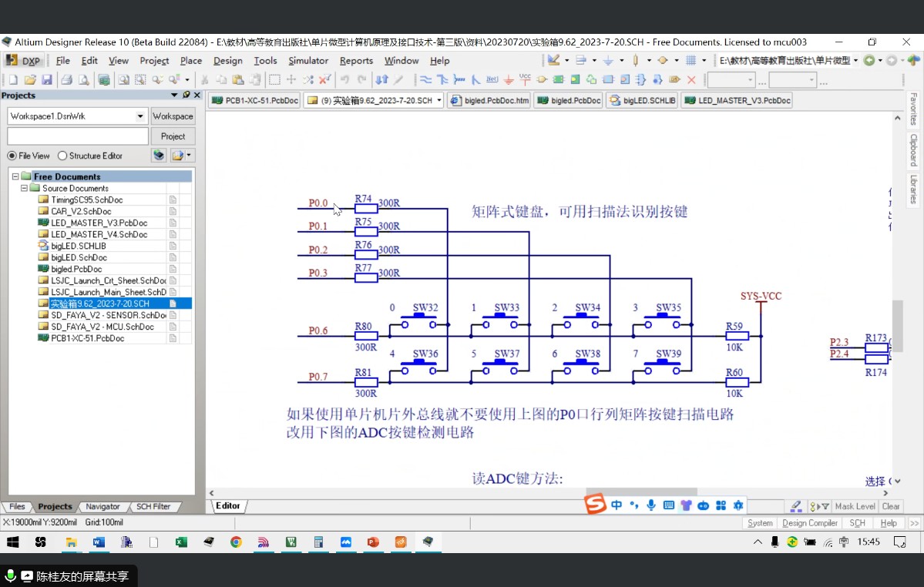Switch to the bigLED.SCHLIB document tab
Screen dimensions: 924x587
coord(643,101)
